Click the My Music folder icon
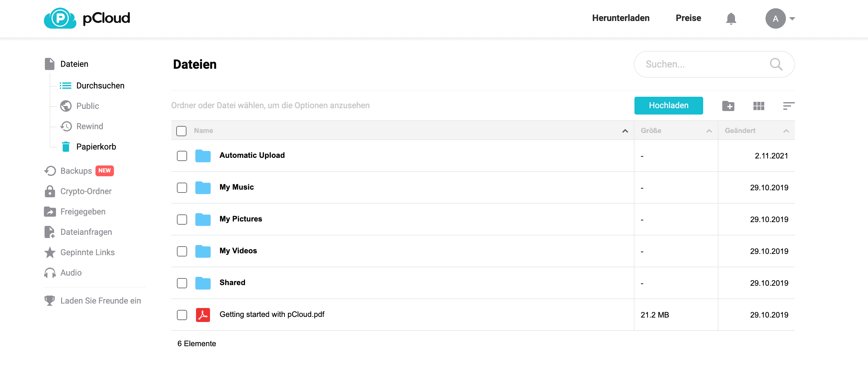 pyautogui.click(x=203, y=187)
